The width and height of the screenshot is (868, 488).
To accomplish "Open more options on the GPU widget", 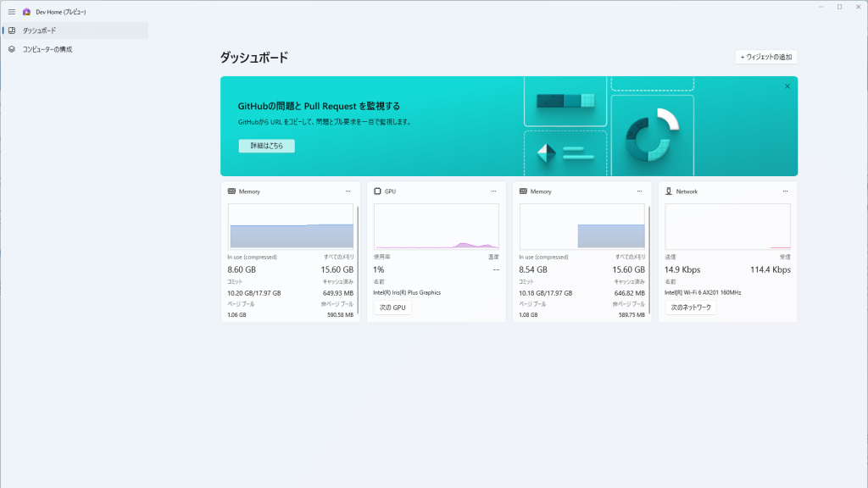I will pos(493,191).
